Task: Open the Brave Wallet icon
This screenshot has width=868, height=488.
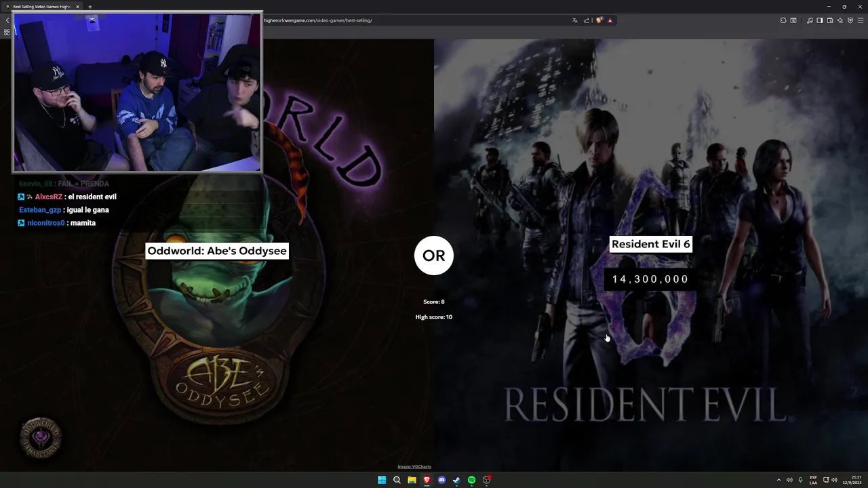Action: 830,20
